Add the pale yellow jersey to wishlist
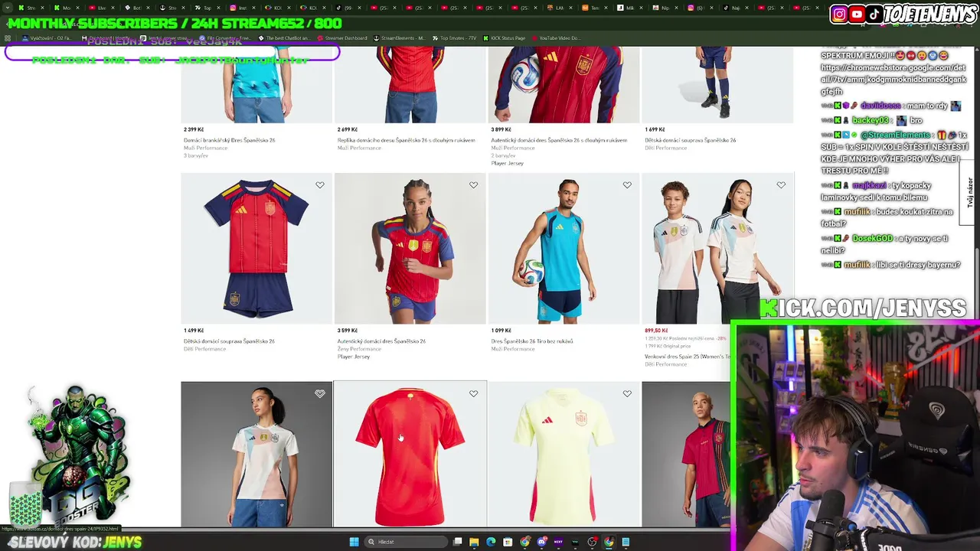The width and height of the screenshot is (980, 551). [x=627, y=393]
